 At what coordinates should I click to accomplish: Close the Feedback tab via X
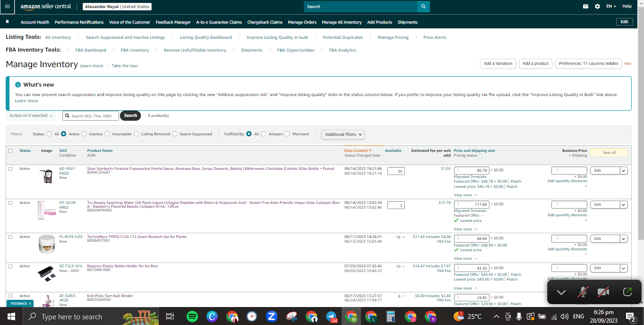[x=30, y=303]
